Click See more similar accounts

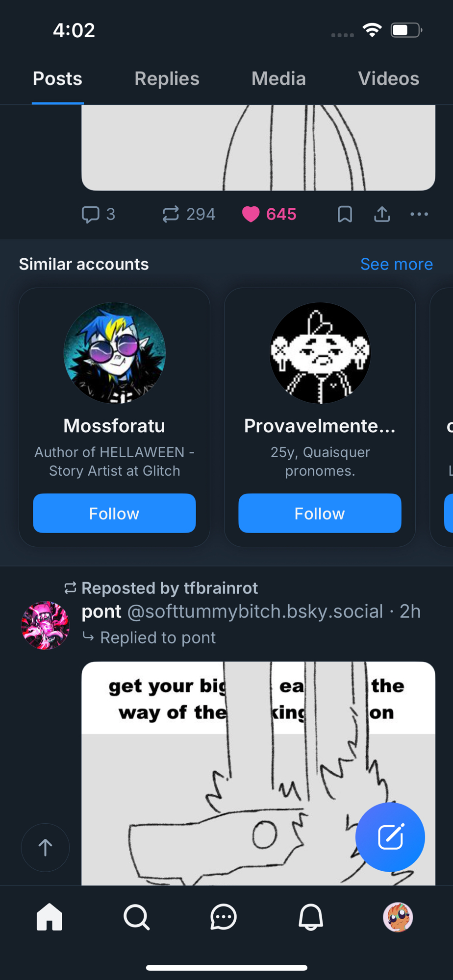click(x=396, y=264)
